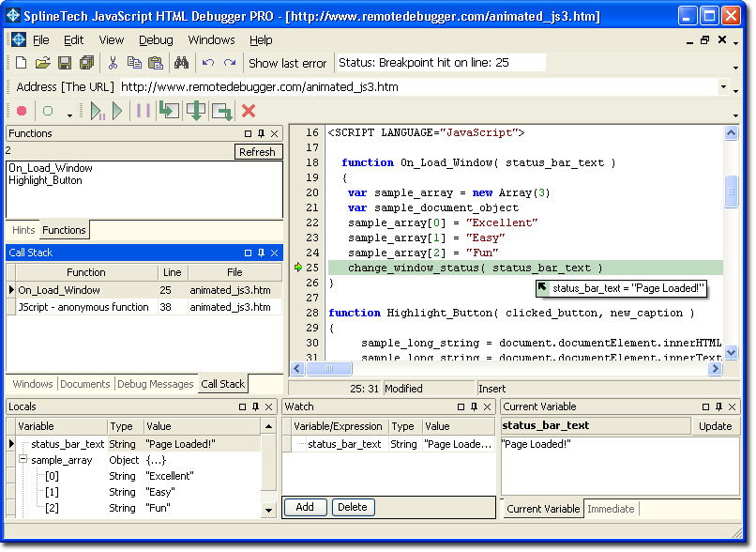Screen dimensions: 756x552
Task: Open standard toolbar options chevron
Action: [x=735, y=68]
